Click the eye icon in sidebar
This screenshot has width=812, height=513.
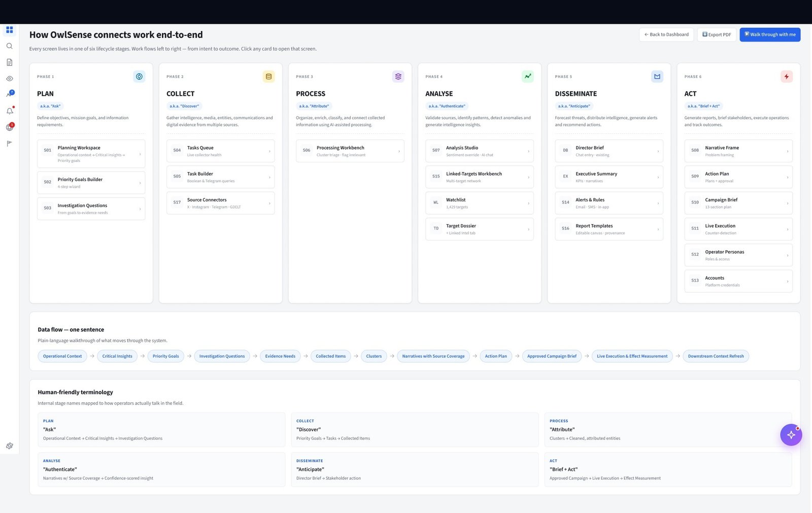pos(9,79)
